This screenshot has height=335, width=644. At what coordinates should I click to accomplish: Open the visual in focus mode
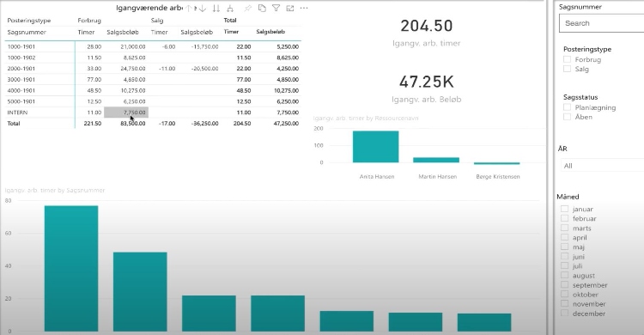pos(290,9)
